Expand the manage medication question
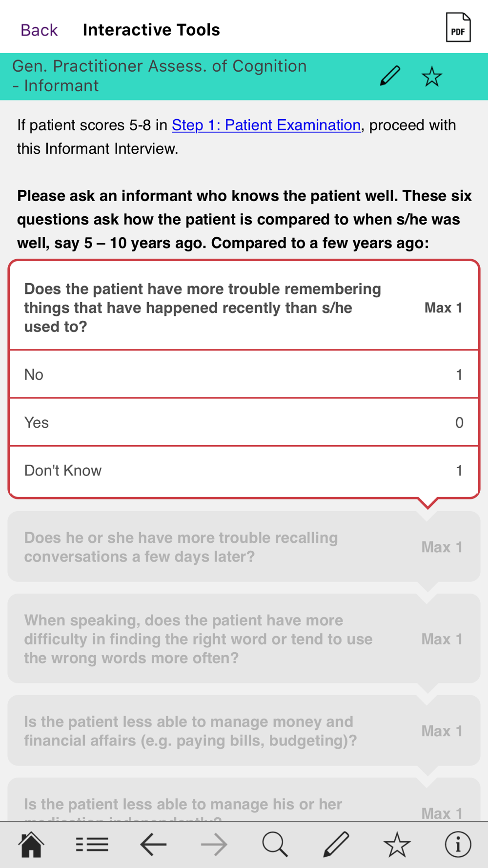The width and height of the screenshot is (488, 868). click(244, 800)
